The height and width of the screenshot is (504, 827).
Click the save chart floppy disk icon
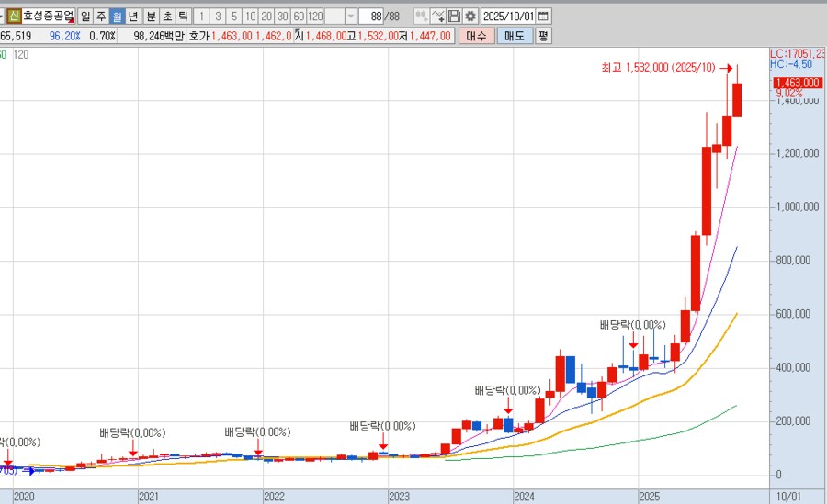coord(455,17)
